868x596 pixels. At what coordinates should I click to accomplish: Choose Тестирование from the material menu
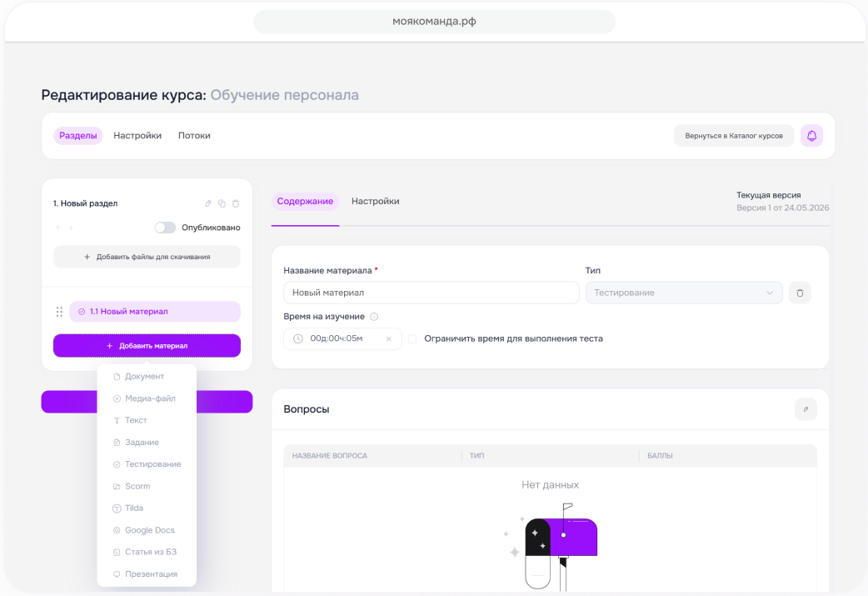[147, 464]
